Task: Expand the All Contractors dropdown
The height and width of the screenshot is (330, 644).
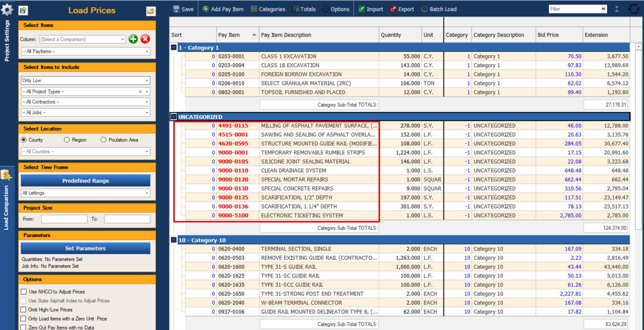Action: [x=147, y=102]
